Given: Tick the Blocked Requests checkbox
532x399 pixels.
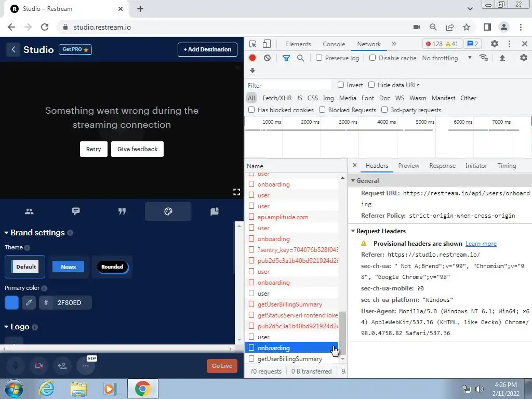Looking at the screenshot, I should point(322,110).
